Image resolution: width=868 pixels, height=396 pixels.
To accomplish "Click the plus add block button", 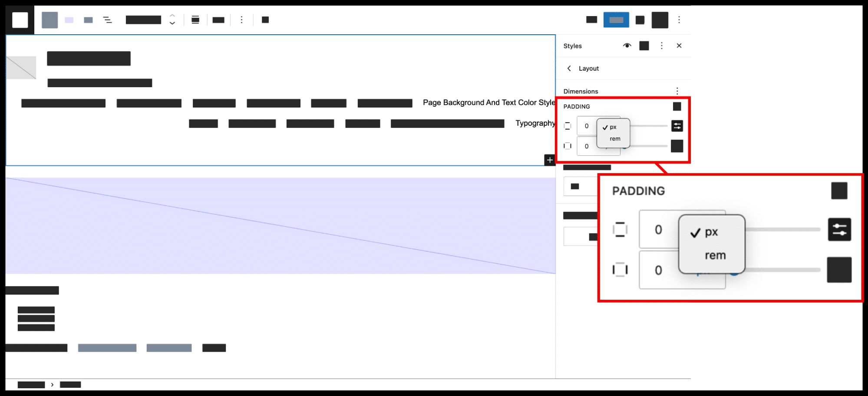I will pyautogui.click(x=550, y=160).
